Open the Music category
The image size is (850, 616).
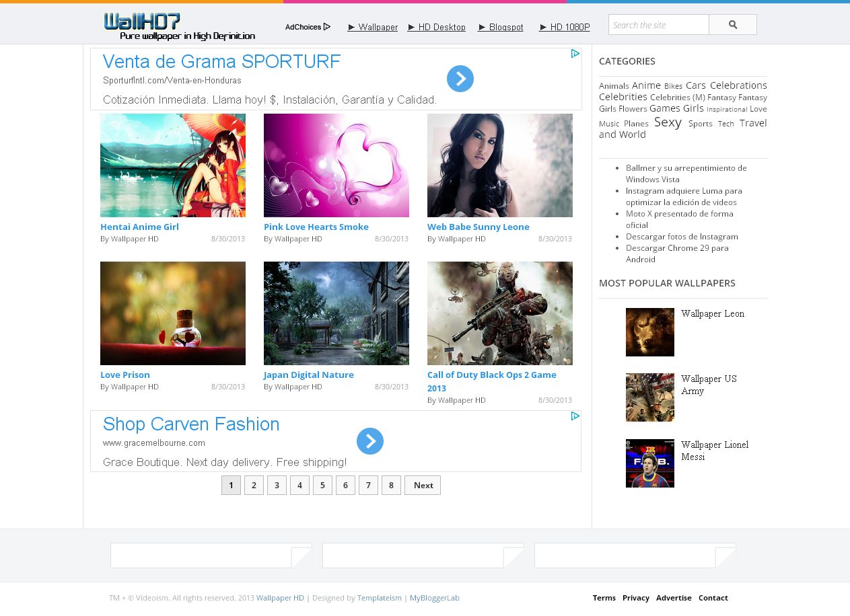pyautogui.click(x=609, y=124)
